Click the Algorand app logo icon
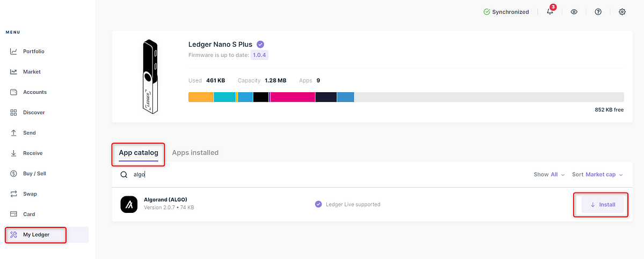 tap(129, 204)
